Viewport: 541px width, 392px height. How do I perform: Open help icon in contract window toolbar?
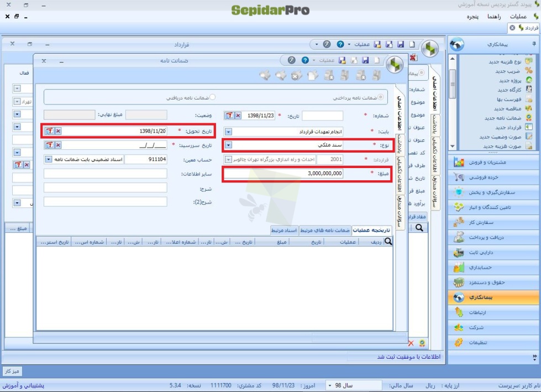click(340, 44)
